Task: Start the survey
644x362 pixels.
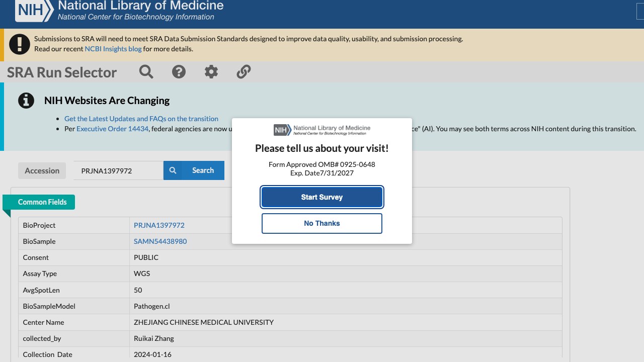Action: coord(322,197)
